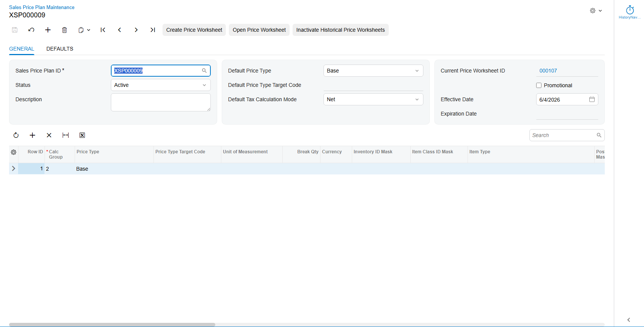Switch to the DEFAULTS tab
644x327 pixels.
(60, 49)
